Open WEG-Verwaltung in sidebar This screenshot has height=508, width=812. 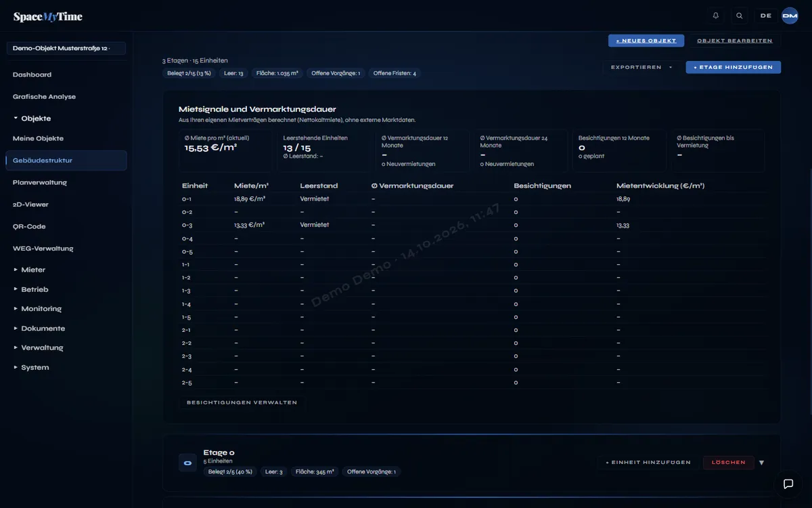point(43,249)
